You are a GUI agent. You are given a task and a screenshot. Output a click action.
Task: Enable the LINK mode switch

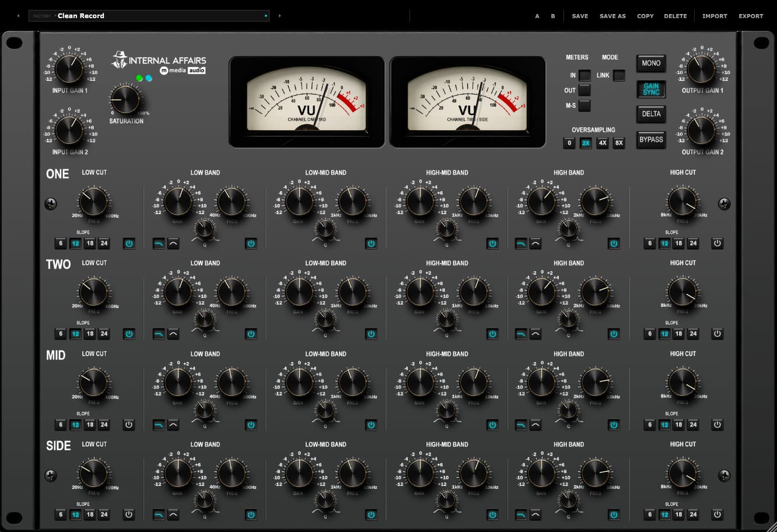click(619, 75)
